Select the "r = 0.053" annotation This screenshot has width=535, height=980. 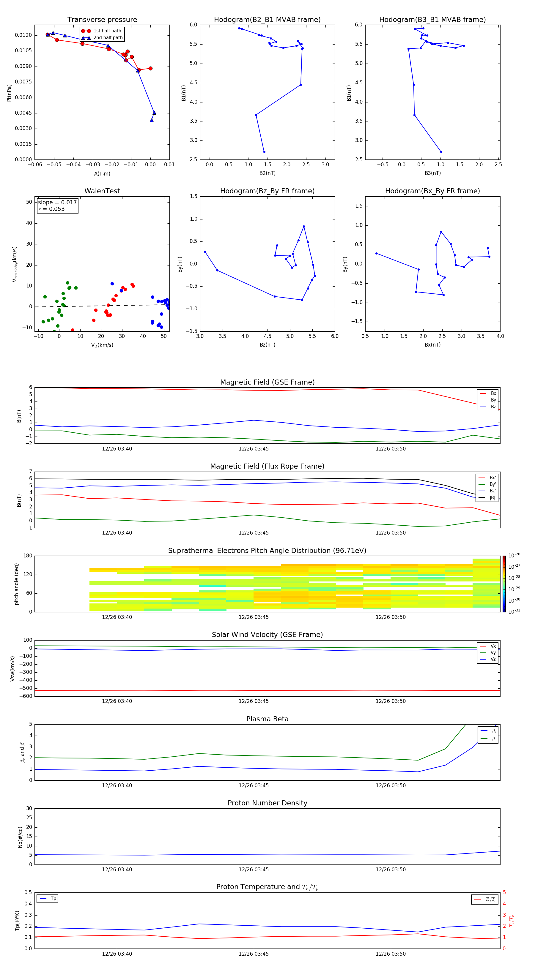coord(51,209)
